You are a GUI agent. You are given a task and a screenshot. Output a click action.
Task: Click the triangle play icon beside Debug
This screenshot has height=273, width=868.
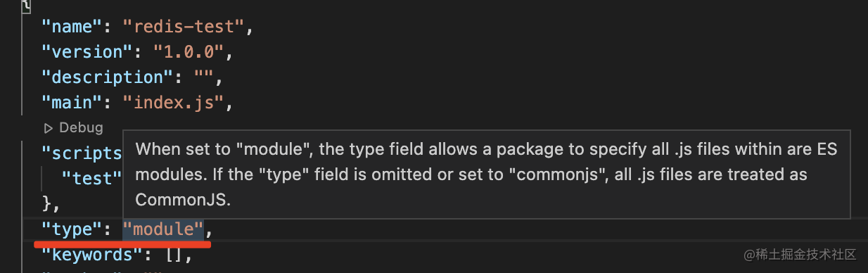[49, 128]
